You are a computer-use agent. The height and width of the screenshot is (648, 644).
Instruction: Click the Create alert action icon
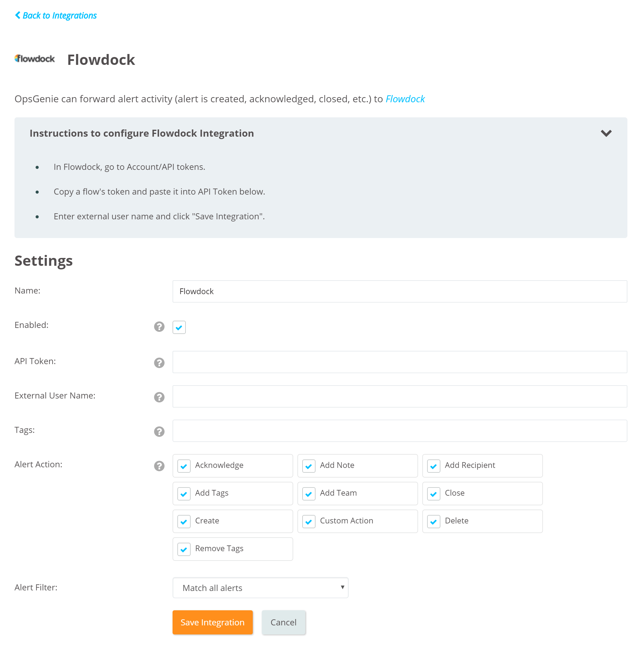tap(185, 521)
